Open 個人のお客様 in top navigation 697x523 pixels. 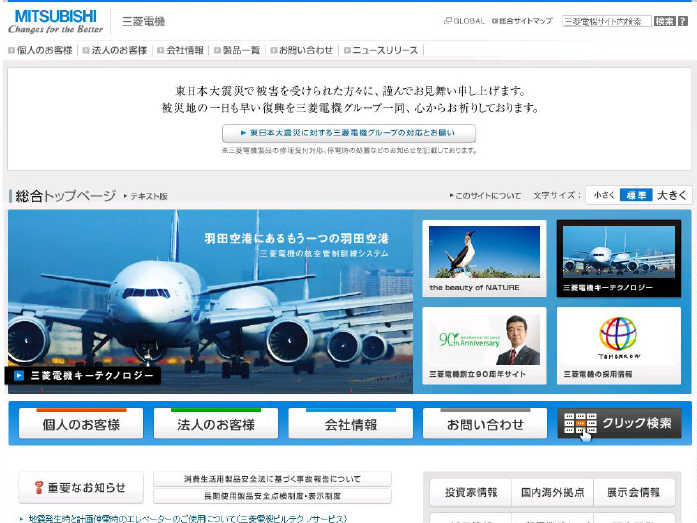pos(40,50)
